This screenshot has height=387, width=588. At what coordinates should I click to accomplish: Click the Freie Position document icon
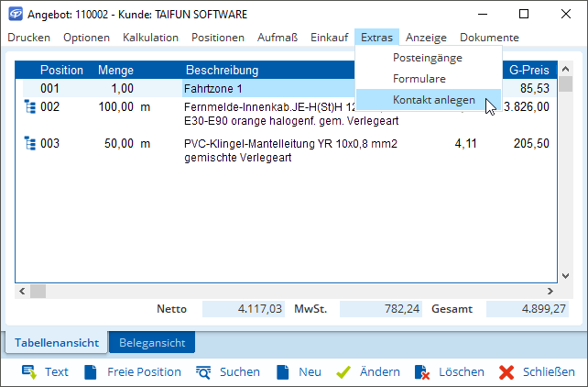point(91,371)
